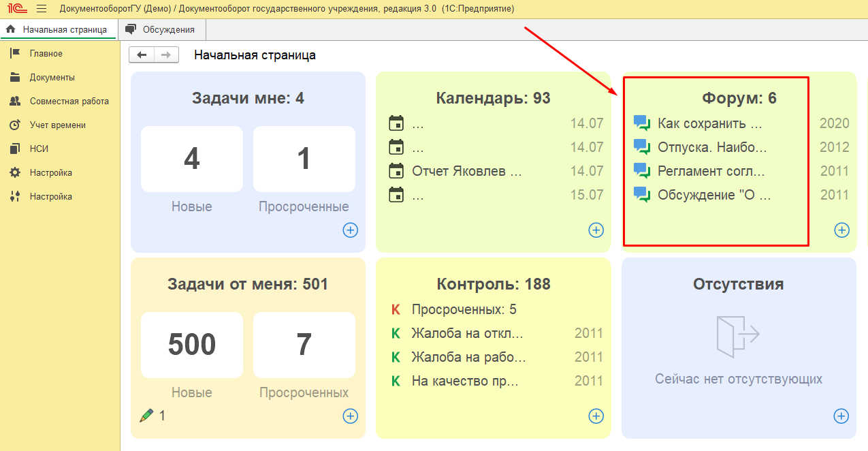The image size is (868, 451).
Task: Click the Совместная работа people icon
Action: pyautogui.click(x=15, y=102)
